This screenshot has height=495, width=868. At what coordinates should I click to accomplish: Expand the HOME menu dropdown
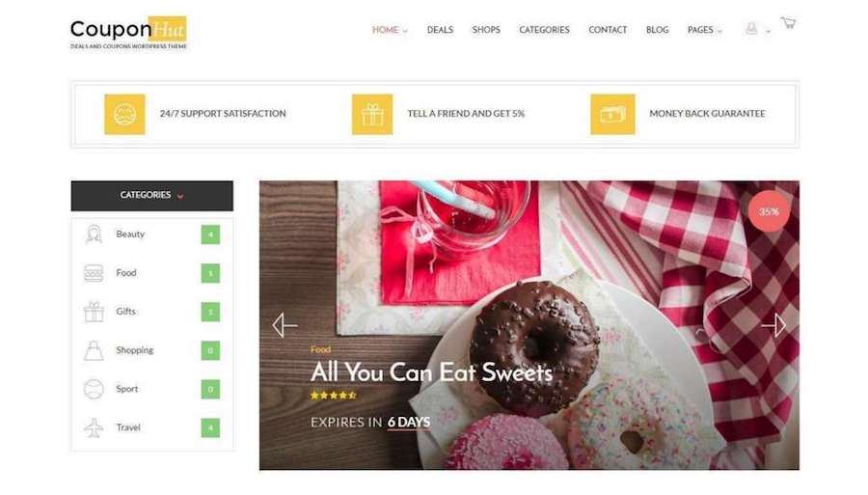click(390, 30)
